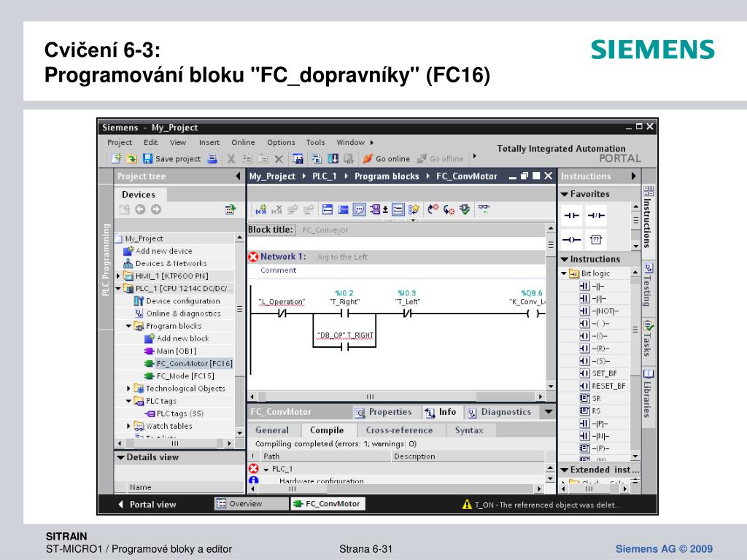Insert empty box from Favorites
This screenshot has width=747, height=560.
point(596,239)
